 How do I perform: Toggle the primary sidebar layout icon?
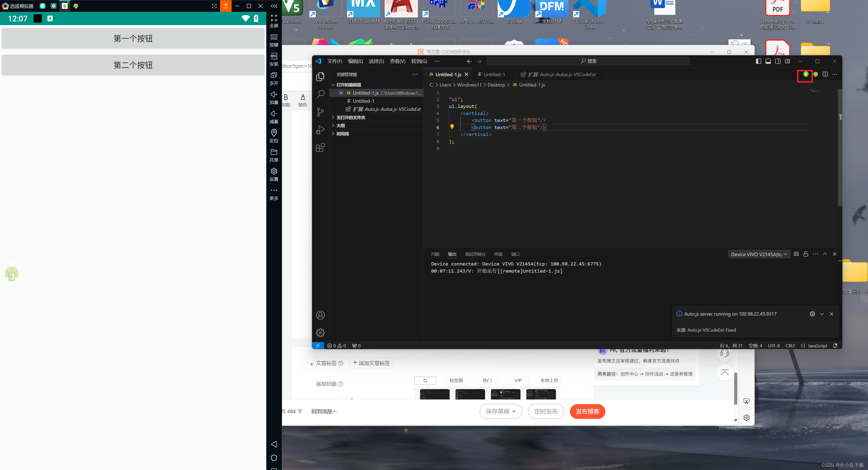pyautogui.click(x=758, y=61)
